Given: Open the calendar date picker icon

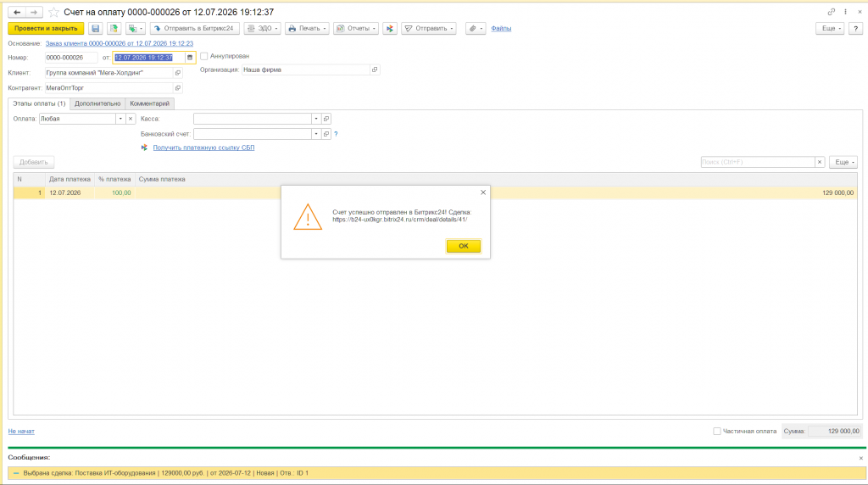Looking at the screenshot, I should [190, 58].
